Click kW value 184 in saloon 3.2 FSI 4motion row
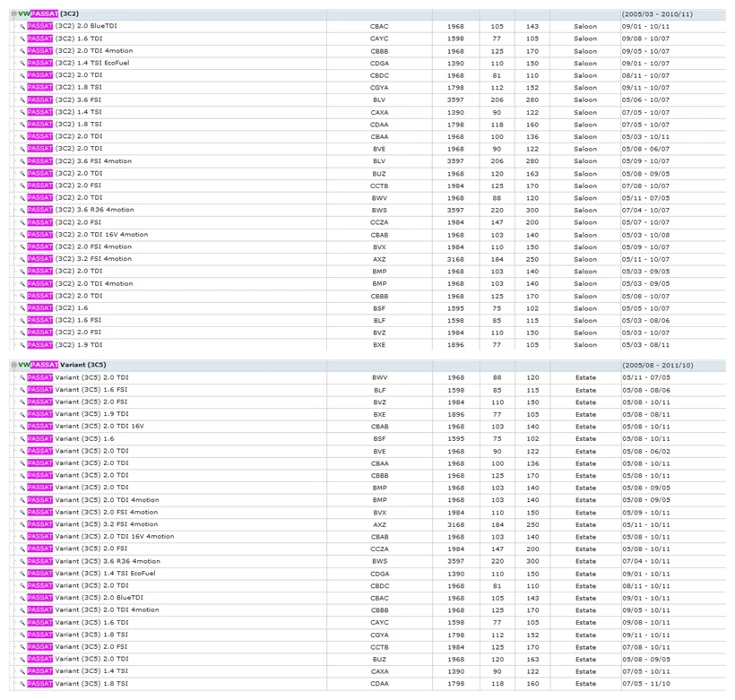The image size is (735, 700). tap(497, 259)
